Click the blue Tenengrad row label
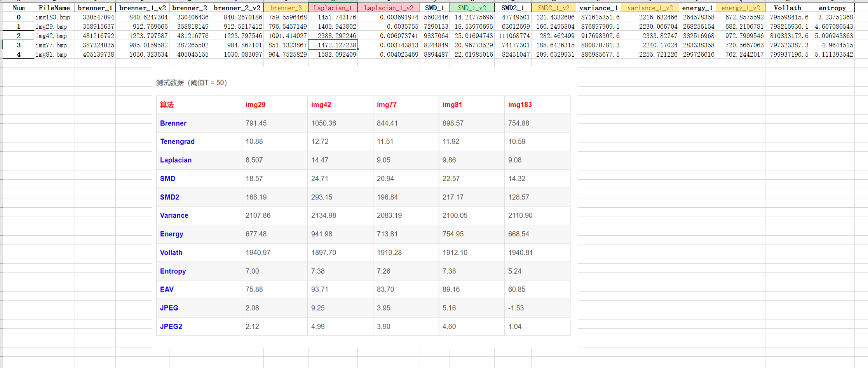This screenshot has height=368, width=868. tap(177, 142)
